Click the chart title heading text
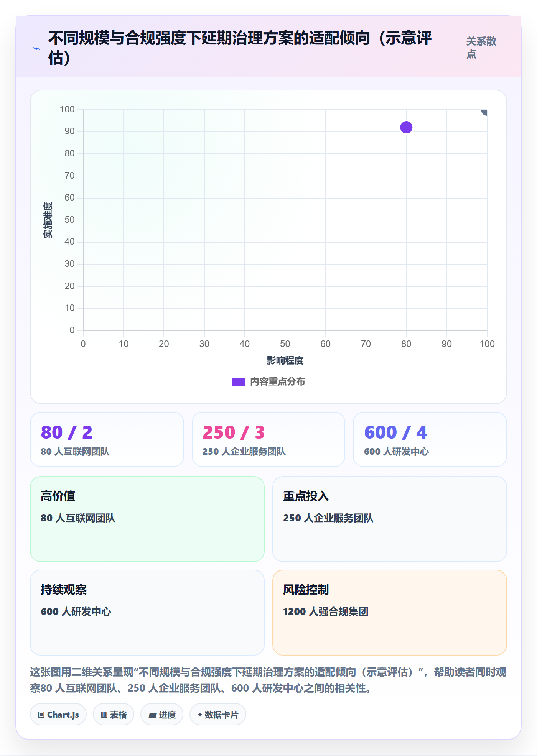Image resolution: width=537 pixels, height=756 pixels. click(240, 48)
